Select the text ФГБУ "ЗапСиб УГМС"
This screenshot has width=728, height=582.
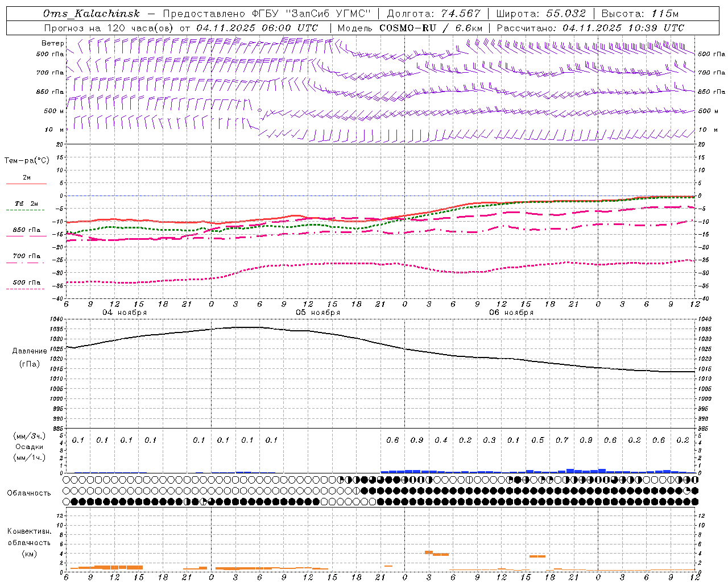click(311, 14)
